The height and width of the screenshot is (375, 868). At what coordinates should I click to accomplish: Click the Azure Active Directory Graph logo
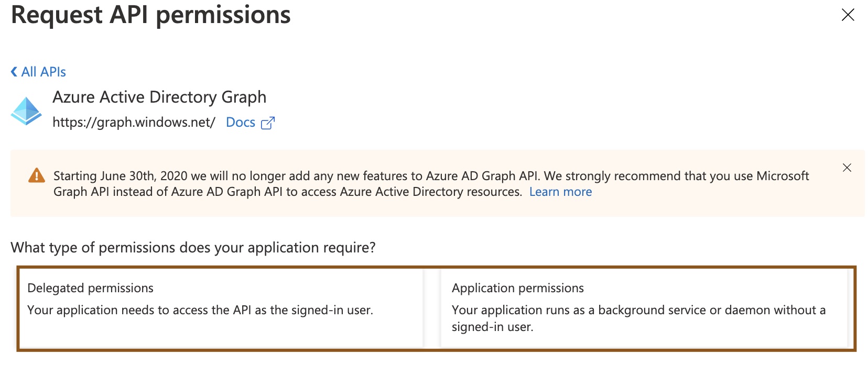coord(27,109)
